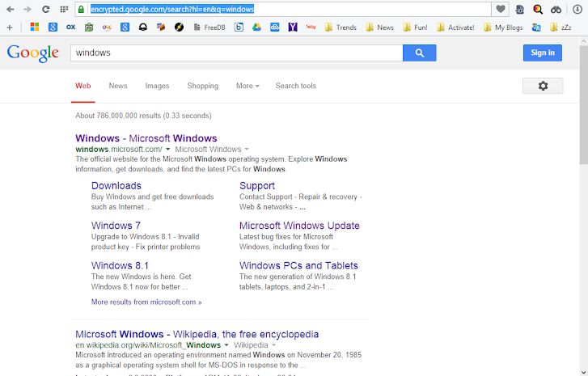Bookmark this page with the heart icon
This screenshot has width=588, height=376.
coord(501,9)
